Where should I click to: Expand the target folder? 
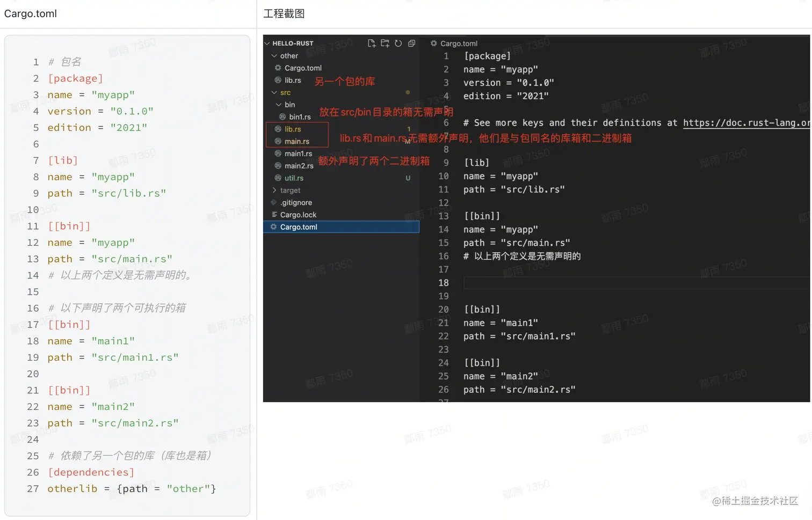[x=274, y=191]
